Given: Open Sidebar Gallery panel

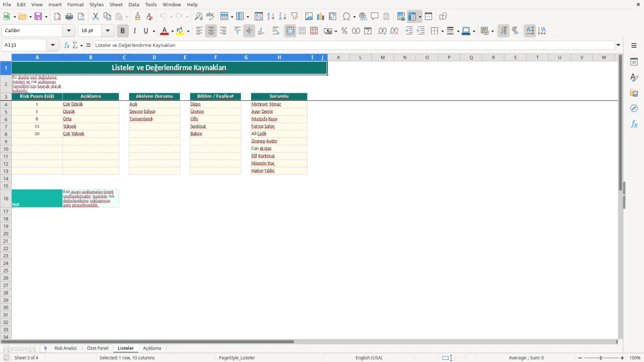Looking at the screenshot, I should click(x=634, y=93).
